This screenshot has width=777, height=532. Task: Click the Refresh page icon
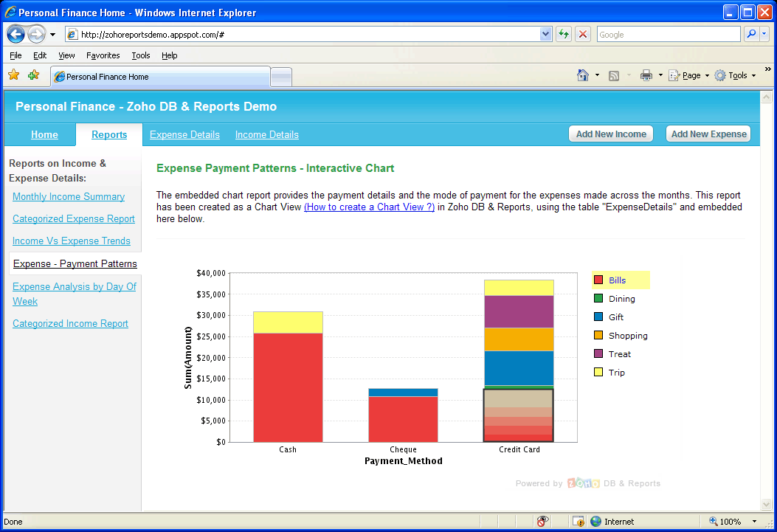click(x=564, y=34)
